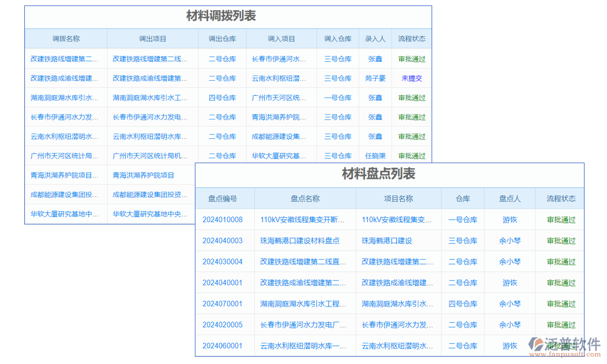Select 游恢 as 盘点人 on first inventory row
This screenshot has height=364, width=607.
click(x=509, y=220)
